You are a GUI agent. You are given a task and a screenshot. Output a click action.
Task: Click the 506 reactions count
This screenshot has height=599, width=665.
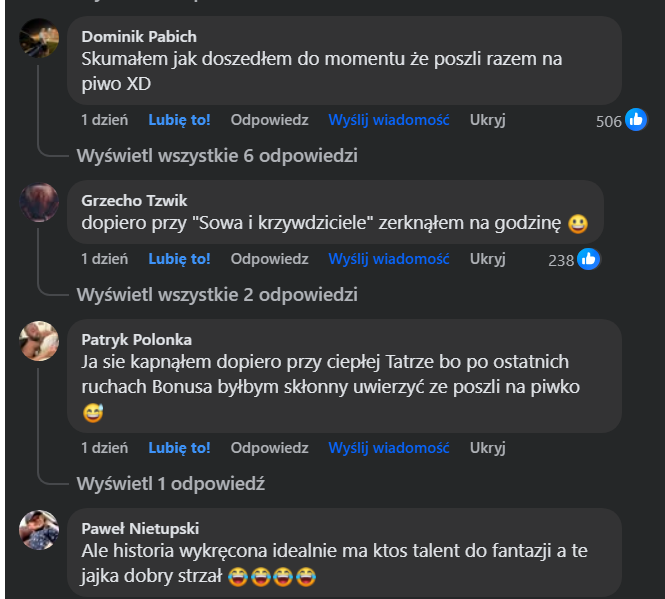[x=608, y=121]
